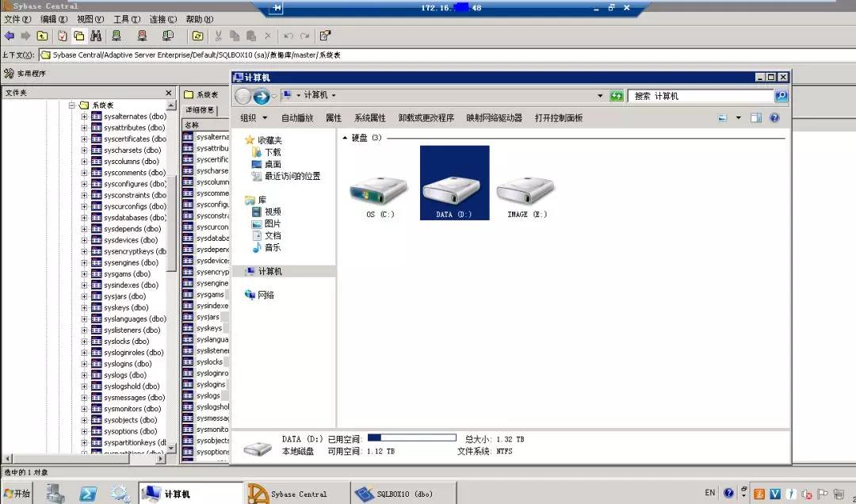Open 下载 in the Explorer favorites
Screen dimensions: 856x504
266,152
